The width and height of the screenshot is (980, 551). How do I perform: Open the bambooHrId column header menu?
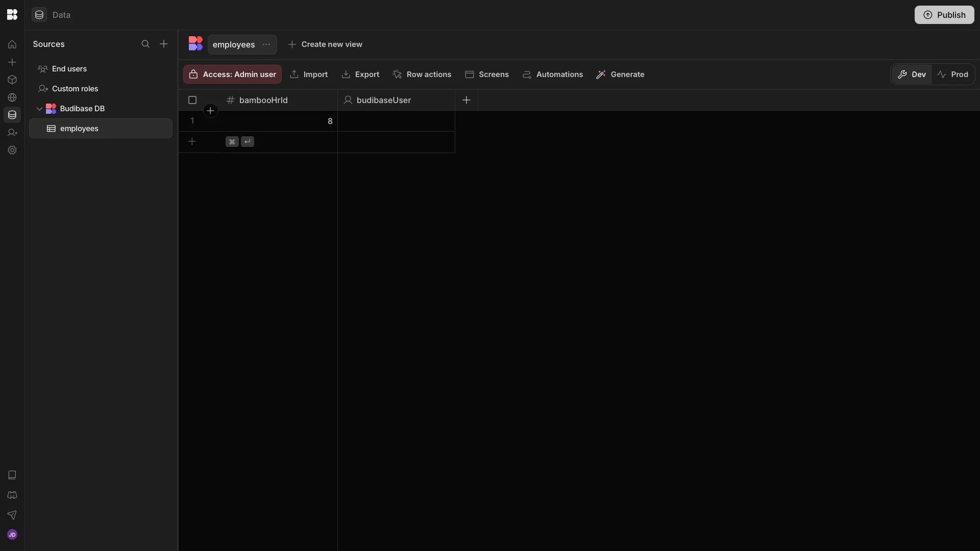(x=263, y=101)
